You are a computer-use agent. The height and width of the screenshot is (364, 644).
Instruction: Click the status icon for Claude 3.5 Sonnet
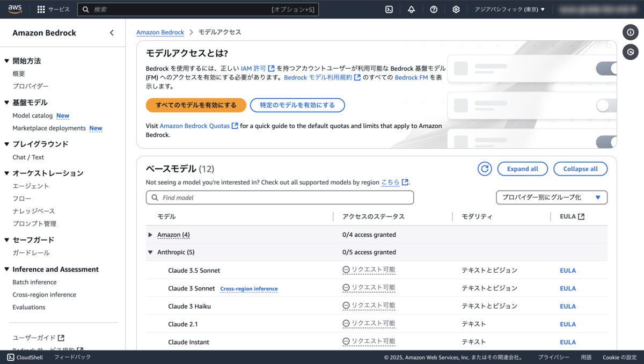tap(346, 270)
